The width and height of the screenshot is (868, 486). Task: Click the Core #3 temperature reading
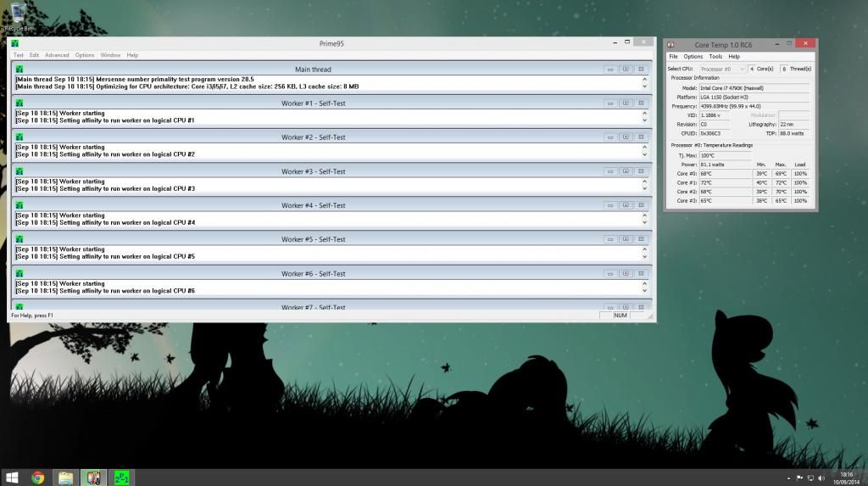[x=726, y=201]
